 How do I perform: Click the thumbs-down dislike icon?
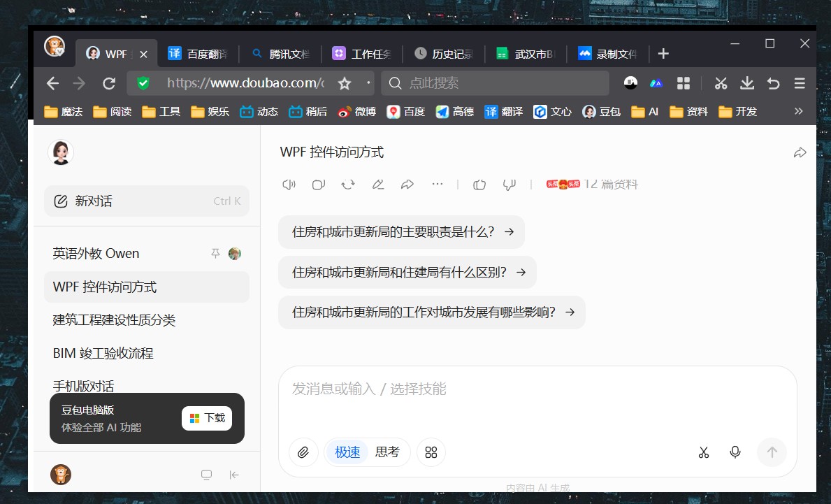(509, 185)
